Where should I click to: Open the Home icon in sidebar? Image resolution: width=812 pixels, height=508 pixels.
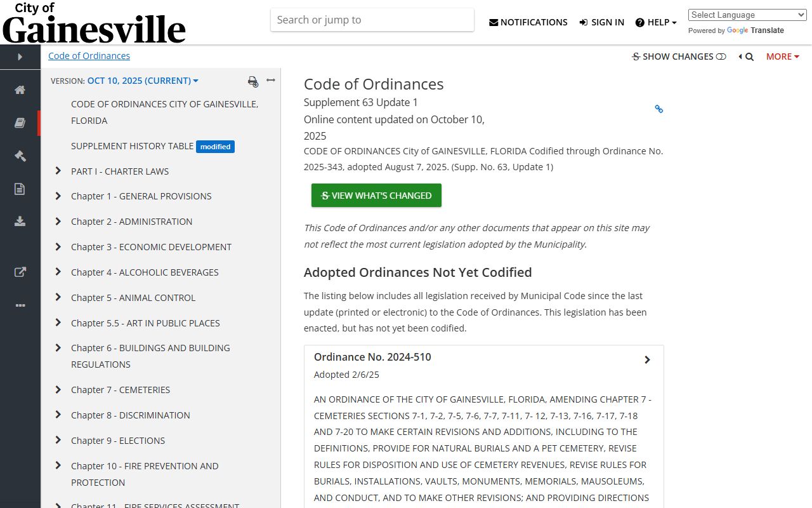[20, 90]
